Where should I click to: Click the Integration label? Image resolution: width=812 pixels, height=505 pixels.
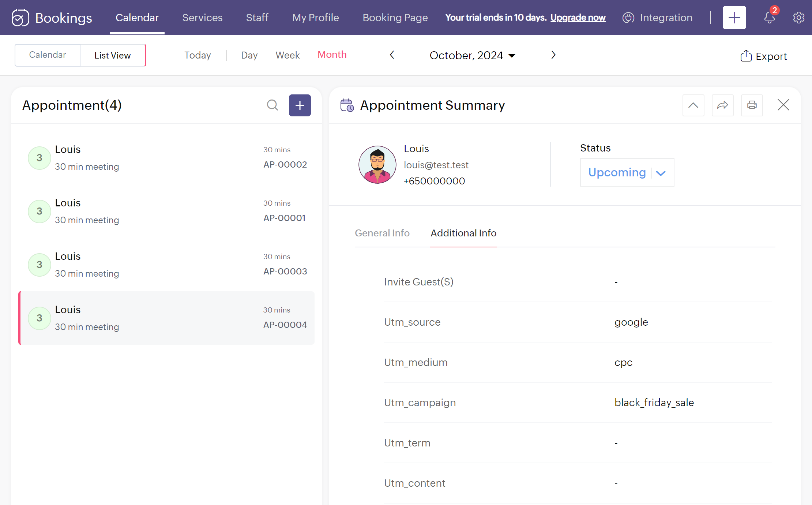point(666,18)
